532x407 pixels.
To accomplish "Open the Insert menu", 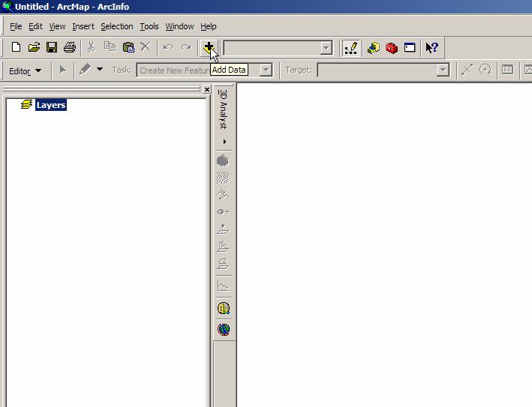I will coord(83,26).
